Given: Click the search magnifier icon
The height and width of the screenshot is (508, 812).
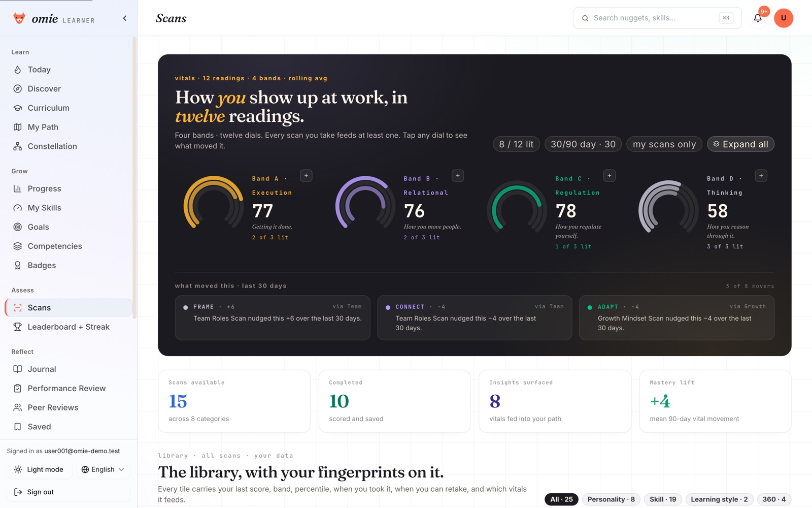Looking at the screenshot, I should 585,18.
